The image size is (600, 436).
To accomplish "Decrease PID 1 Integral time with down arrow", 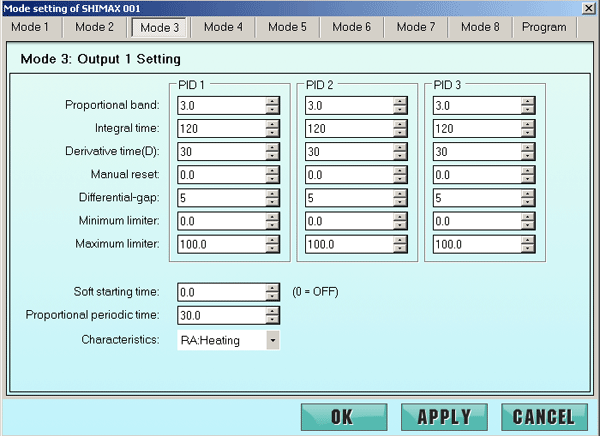I will coord(272,131).
